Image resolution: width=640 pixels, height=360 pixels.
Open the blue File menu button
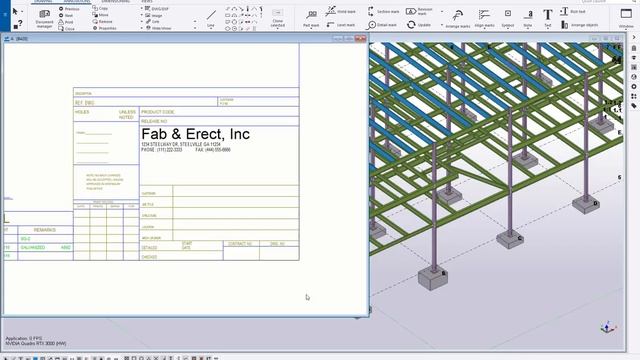[5, 15]
